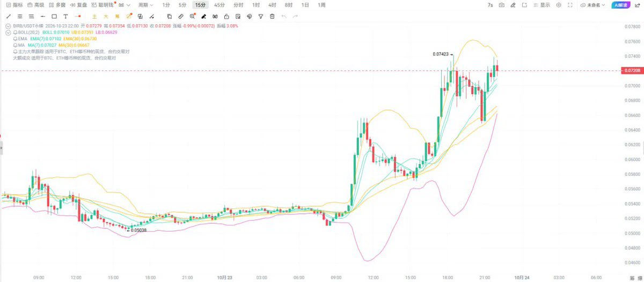Collapse the BIRB/USDT info row chevron

click(x=8, y=26)
